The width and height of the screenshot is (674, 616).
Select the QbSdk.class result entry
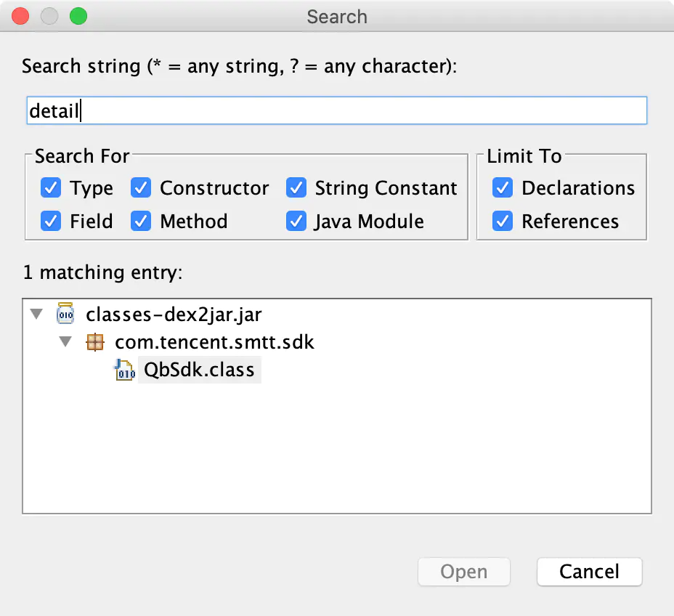(199, 370)
